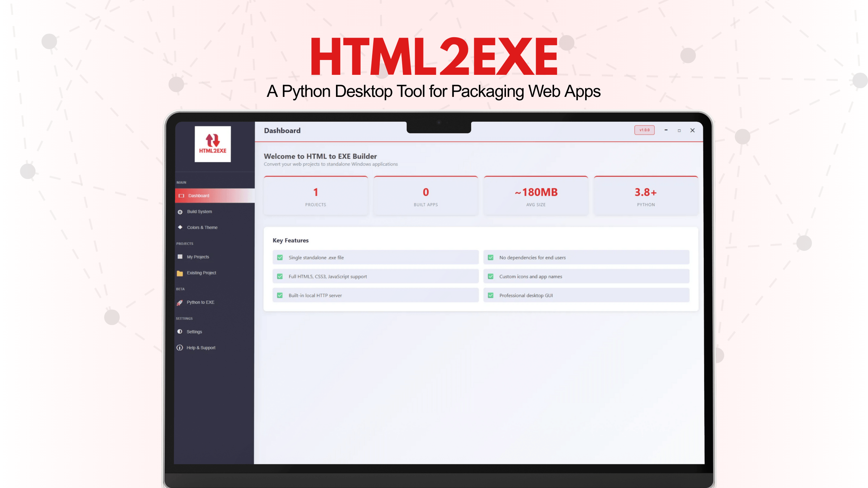Uncheck Custom icons and app names
The image size is (868, 488).
click(x=491, y=276)
